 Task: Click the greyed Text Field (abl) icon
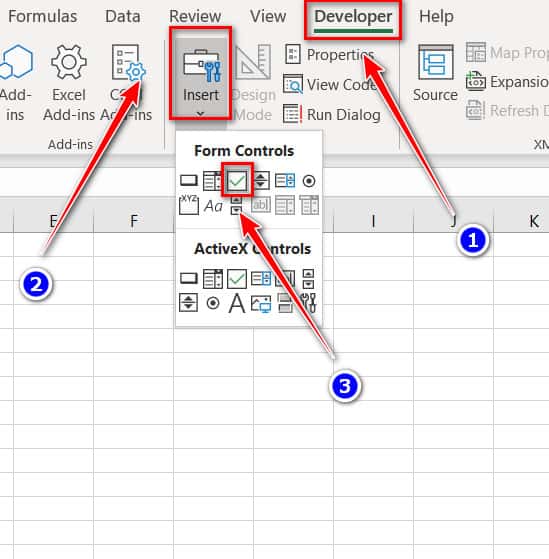click(261, 205)
